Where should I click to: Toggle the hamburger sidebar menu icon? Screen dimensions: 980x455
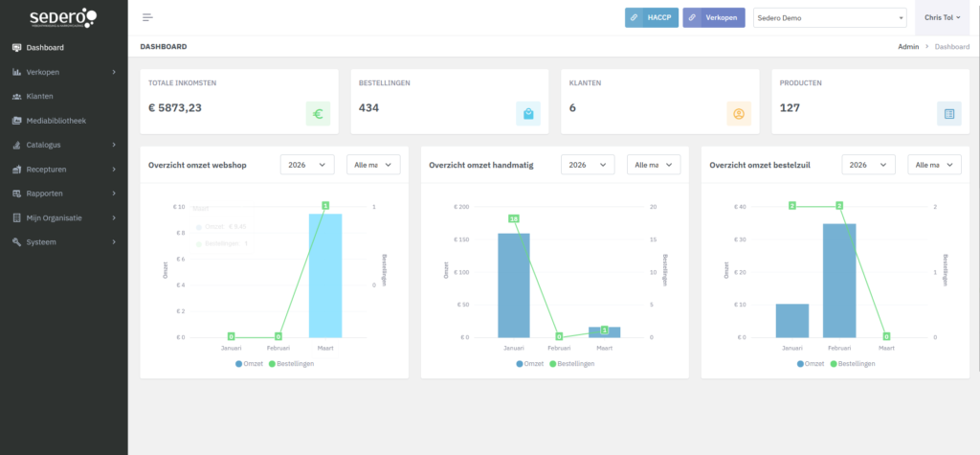click(147, 17)
